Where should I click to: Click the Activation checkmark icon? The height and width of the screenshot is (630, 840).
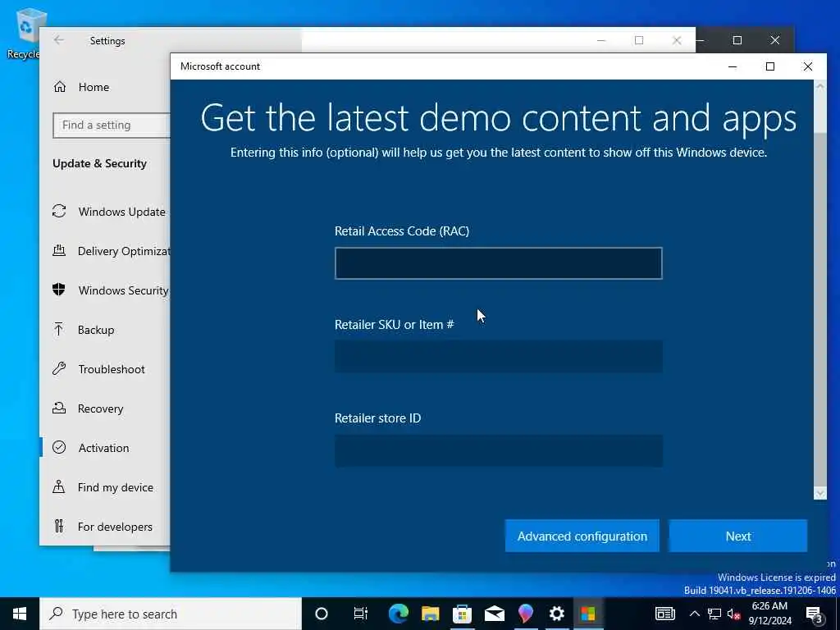coord(59,447)
